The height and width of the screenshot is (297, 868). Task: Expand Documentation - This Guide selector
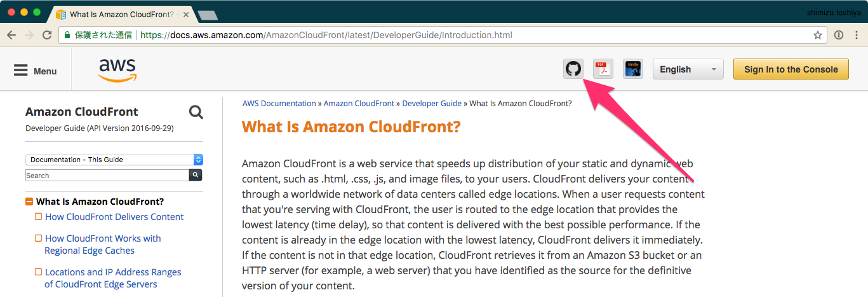(x=114, y=160)
